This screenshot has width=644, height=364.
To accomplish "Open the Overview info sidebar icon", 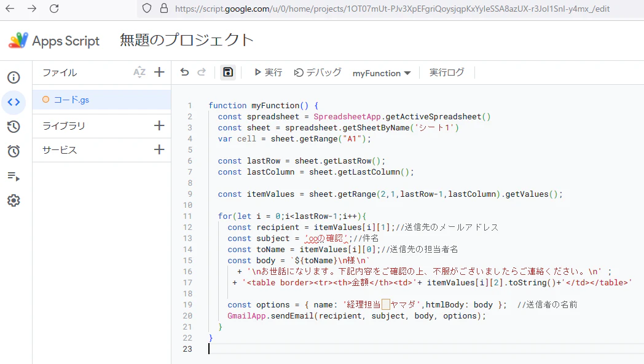I will [x=14, y=77].
